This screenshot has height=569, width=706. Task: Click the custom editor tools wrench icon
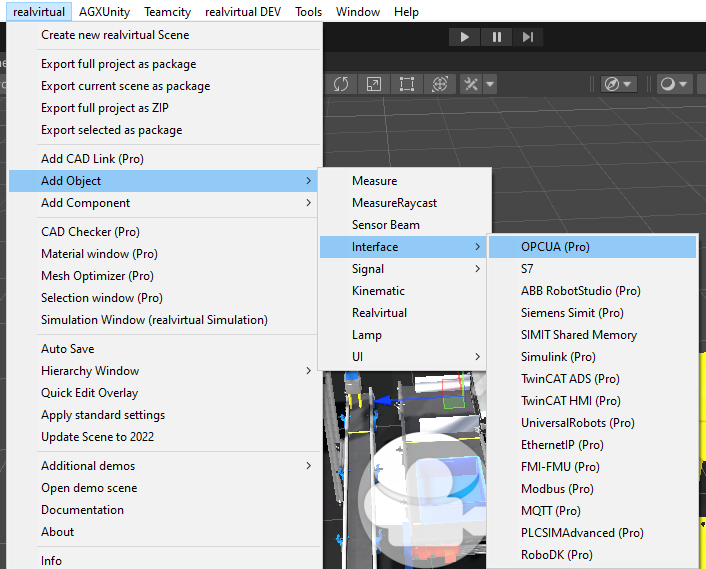470,84
